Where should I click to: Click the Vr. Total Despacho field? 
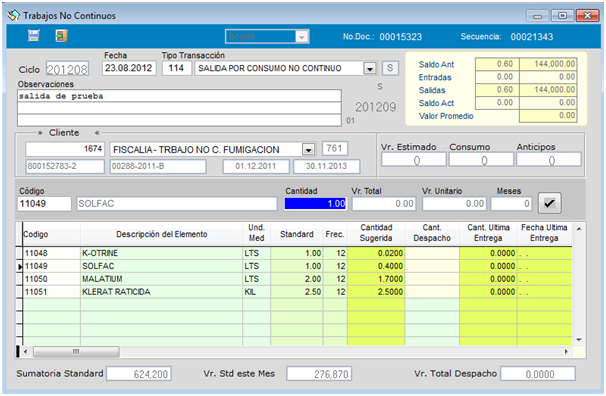538,374
